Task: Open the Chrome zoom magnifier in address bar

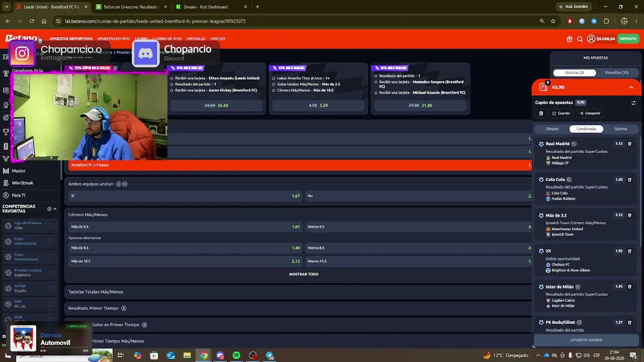Action: coord(542,21)
